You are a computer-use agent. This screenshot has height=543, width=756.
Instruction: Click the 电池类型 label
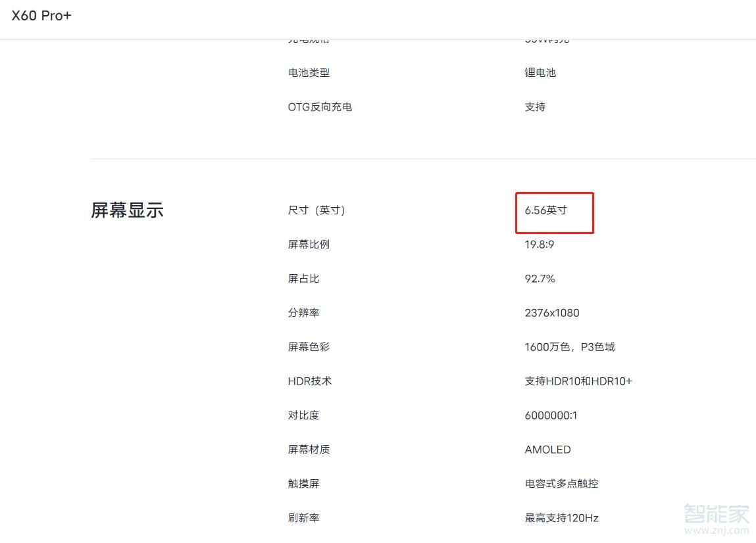click(x=309, y=73)
